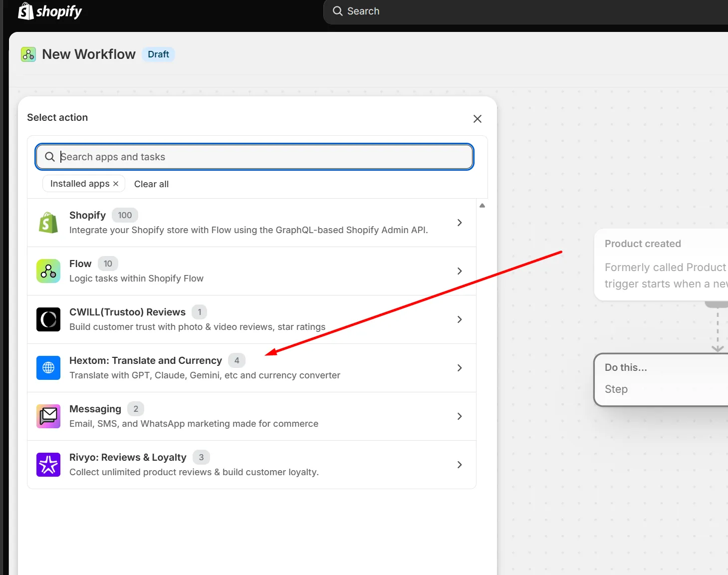Viewport: 728px width, 575px height.
Task: Click the New Workflow title
Action: tap(89, 54)
